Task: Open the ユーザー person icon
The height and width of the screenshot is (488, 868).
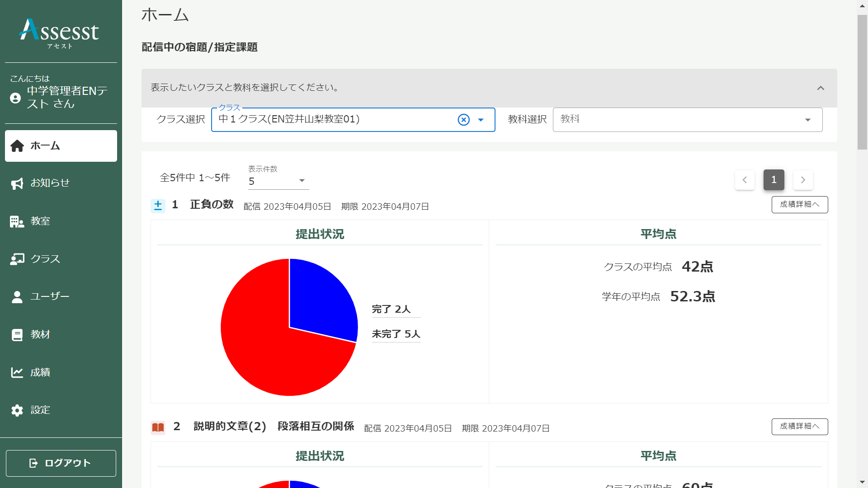Action: pos(17,296)
